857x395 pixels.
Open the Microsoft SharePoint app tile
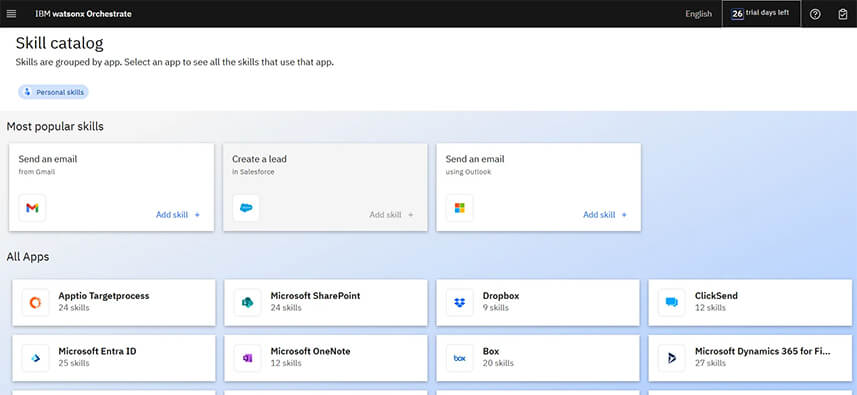326,303
